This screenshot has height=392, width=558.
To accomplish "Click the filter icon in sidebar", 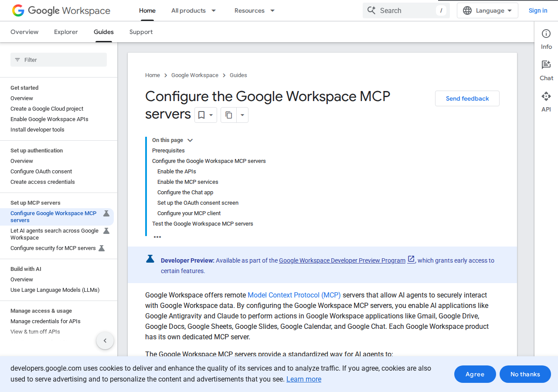I will pyautogui.click(x=17, y=60).
